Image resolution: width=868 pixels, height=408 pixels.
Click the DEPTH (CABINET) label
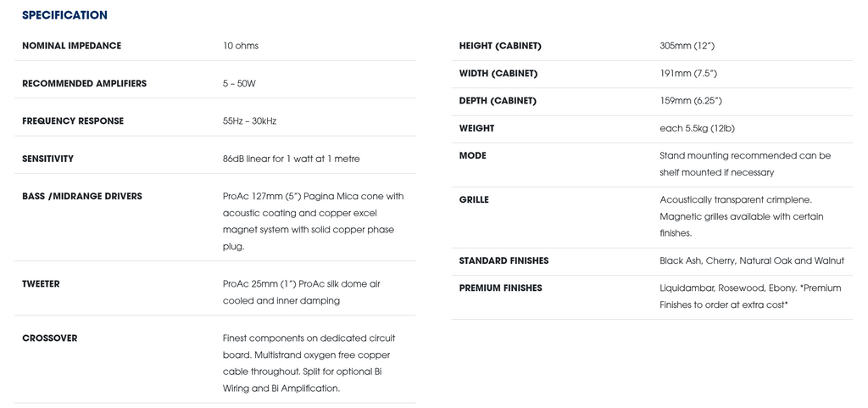tap(498, 100)
